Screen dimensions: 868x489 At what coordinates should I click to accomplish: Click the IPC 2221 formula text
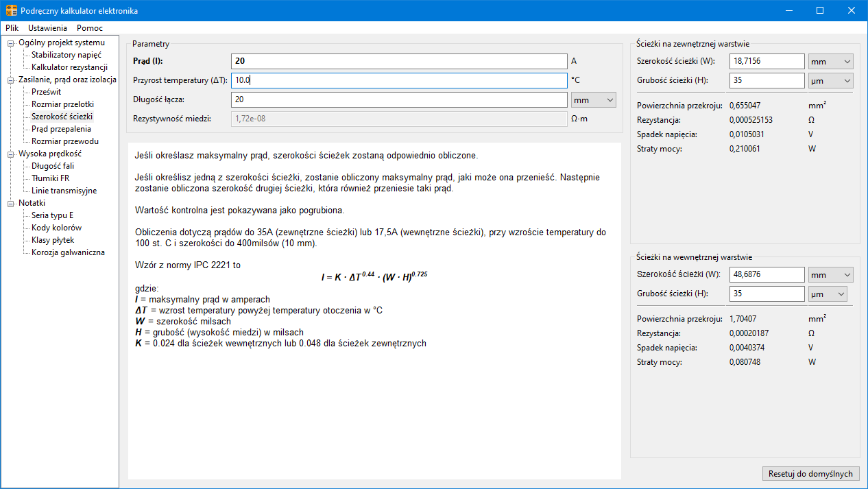click(374, 276)
